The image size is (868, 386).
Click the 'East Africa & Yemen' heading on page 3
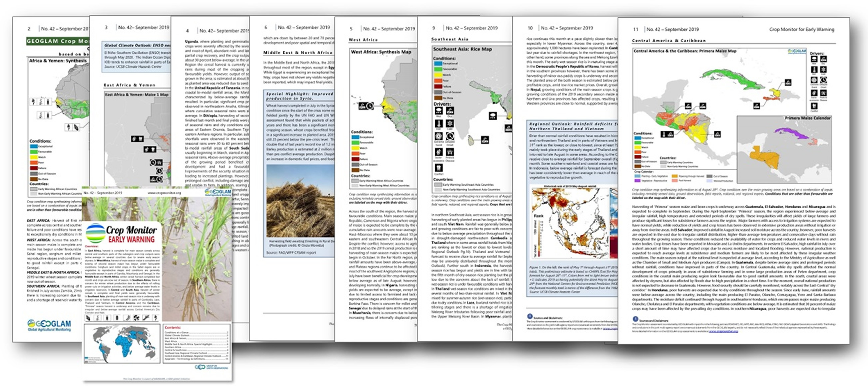[x=129, y=85]
